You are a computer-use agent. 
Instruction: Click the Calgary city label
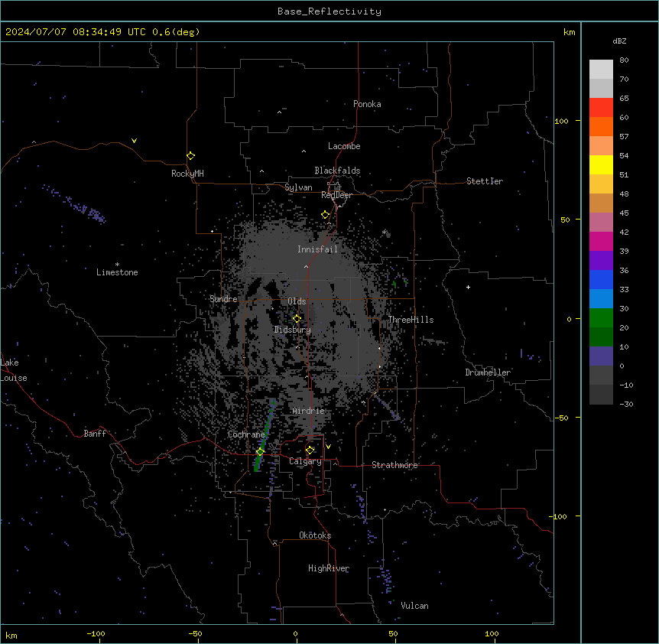point(305,461)
